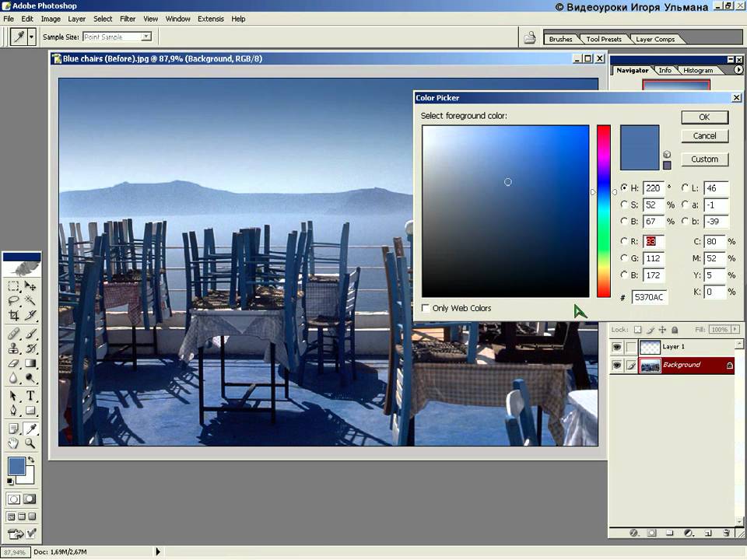Select the Brush tool

30,334
